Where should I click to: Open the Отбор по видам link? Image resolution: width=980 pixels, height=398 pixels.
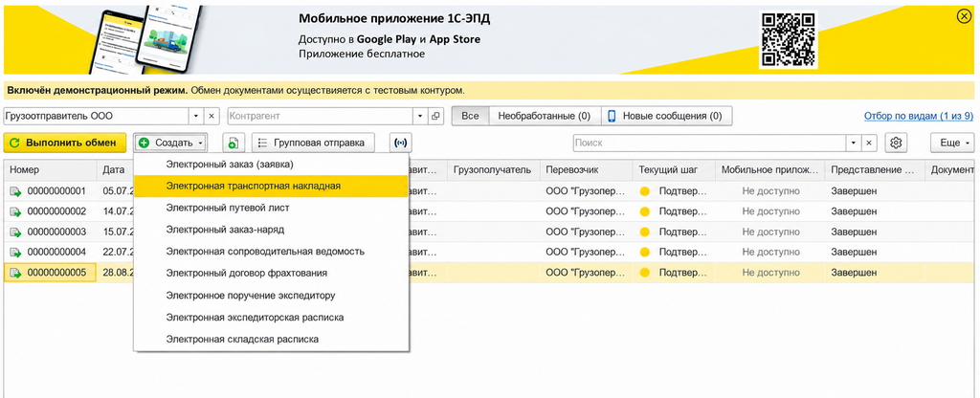918,116
